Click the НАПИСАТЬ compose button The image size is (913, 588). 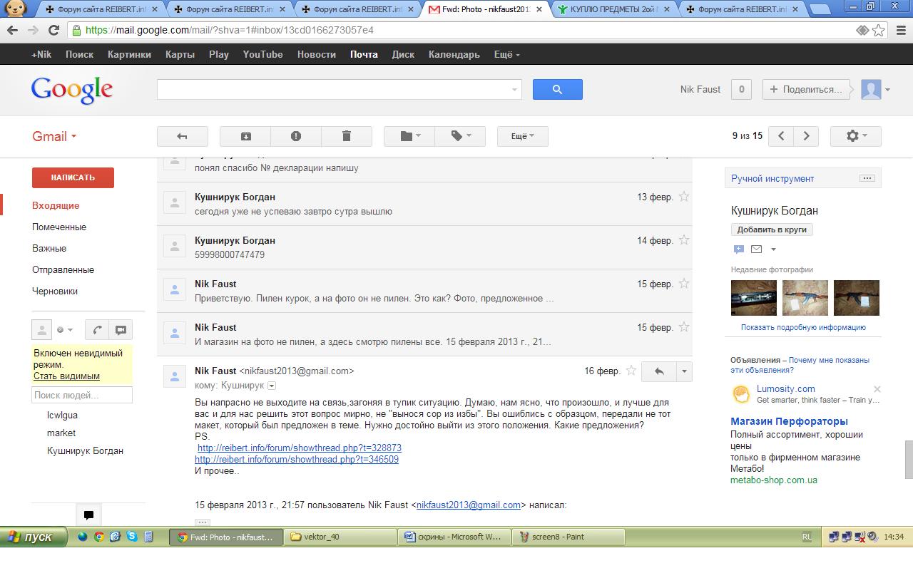tap(73, 177)
